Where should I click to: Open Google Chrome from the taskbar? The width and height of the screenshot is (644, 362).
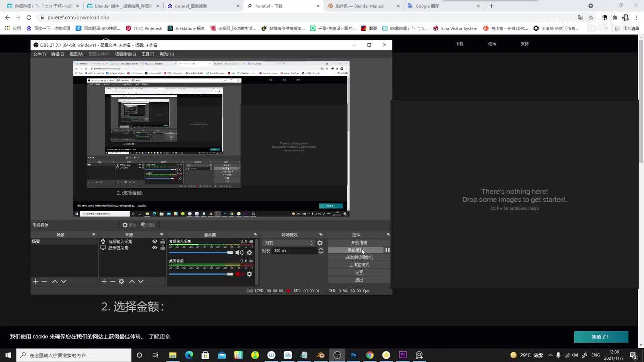click(370, 355)
